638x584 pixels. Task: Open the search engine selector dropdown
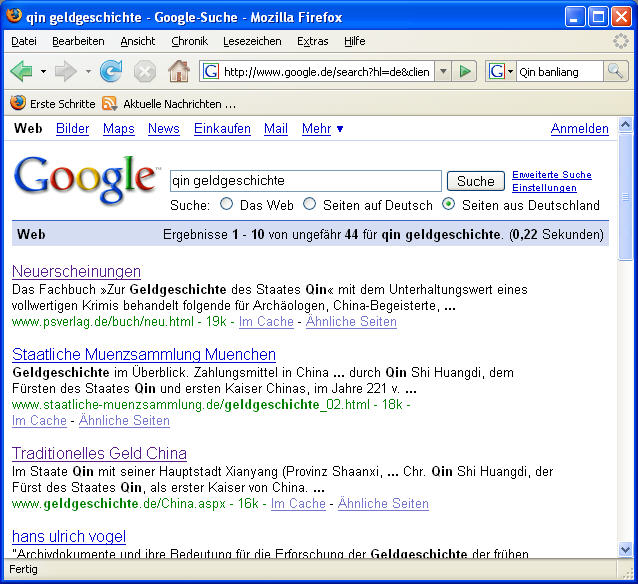(x=500, y=72)
